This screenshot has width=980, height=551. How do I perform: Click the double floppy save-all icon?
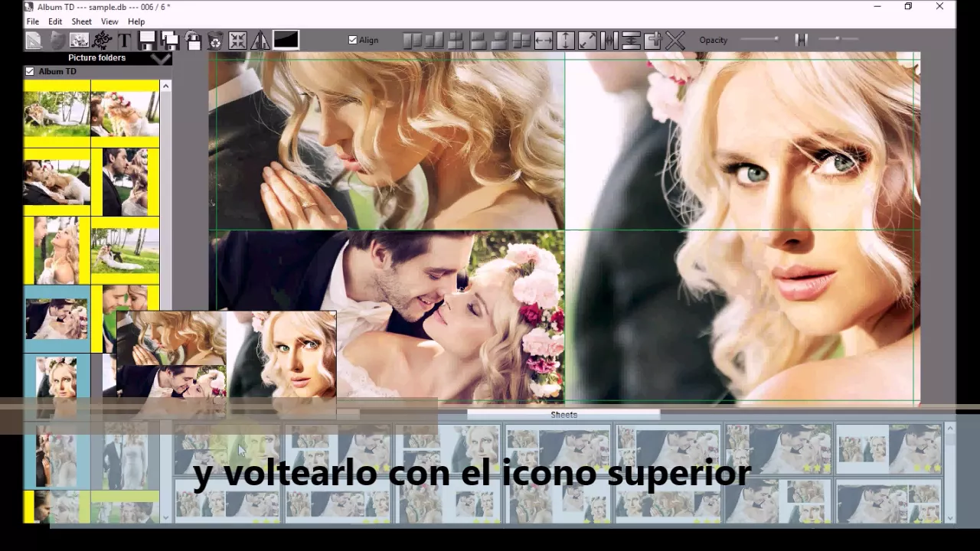coord(170,41)
